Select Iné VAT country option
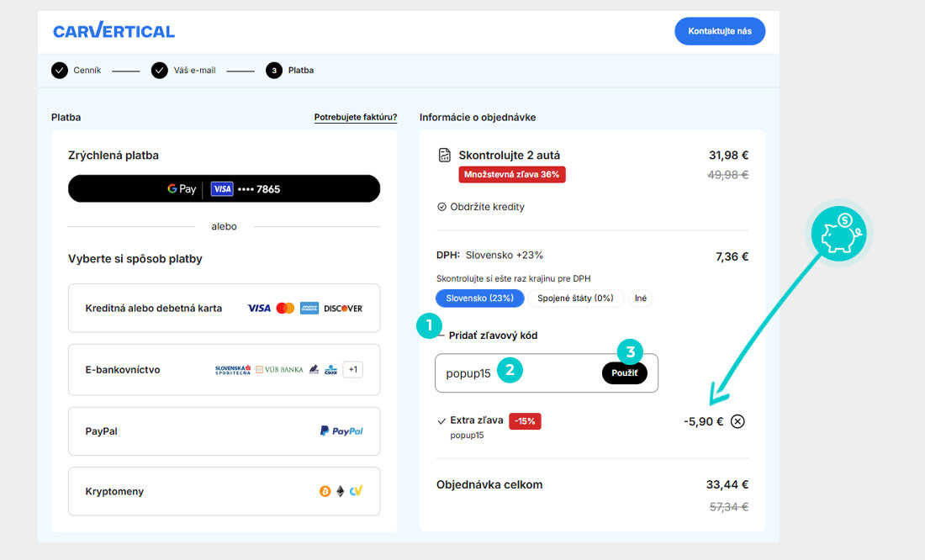 (x=641, y=298)
